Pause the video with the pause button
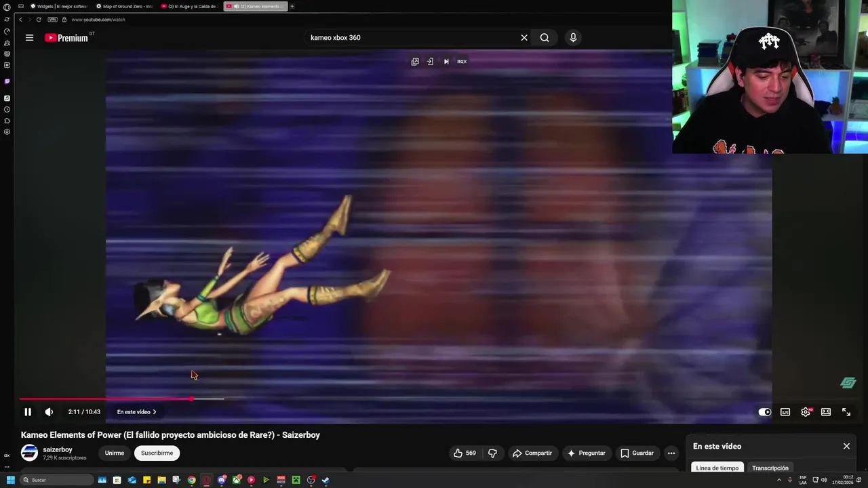868x488 pixels. [28, 412]
